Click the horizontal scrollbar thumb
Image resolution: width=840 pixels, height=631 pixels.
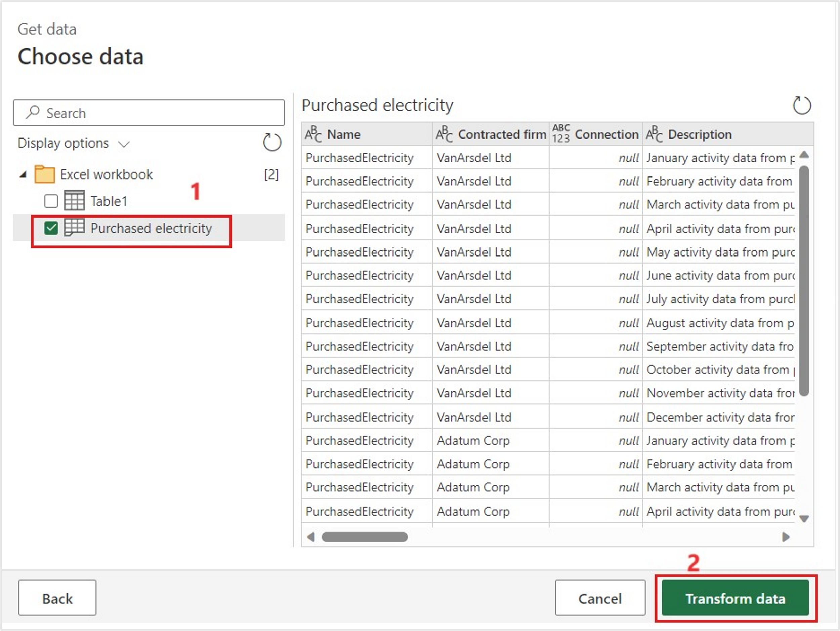(x=365, y=537)
